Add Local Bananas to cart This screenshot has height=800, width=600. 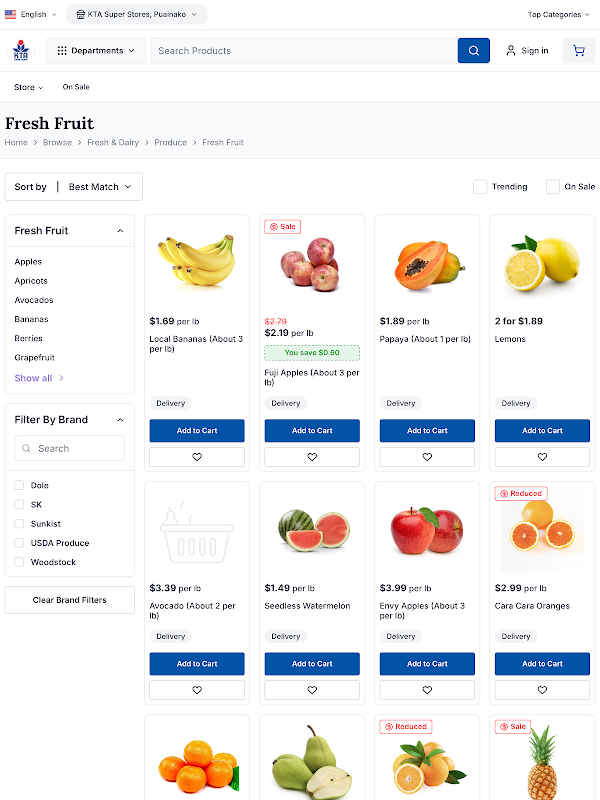pos(197,431)
